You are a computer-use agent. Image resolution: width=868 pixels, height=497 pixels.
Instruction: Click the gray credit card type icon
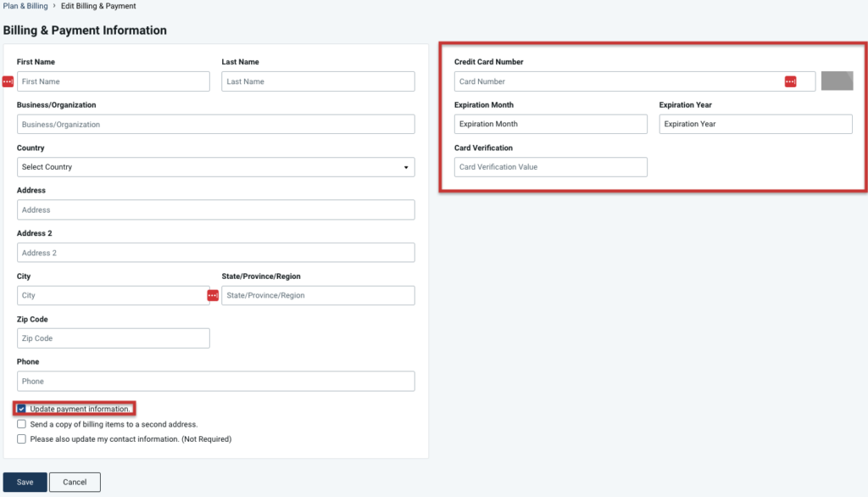[x=837, y=81]
